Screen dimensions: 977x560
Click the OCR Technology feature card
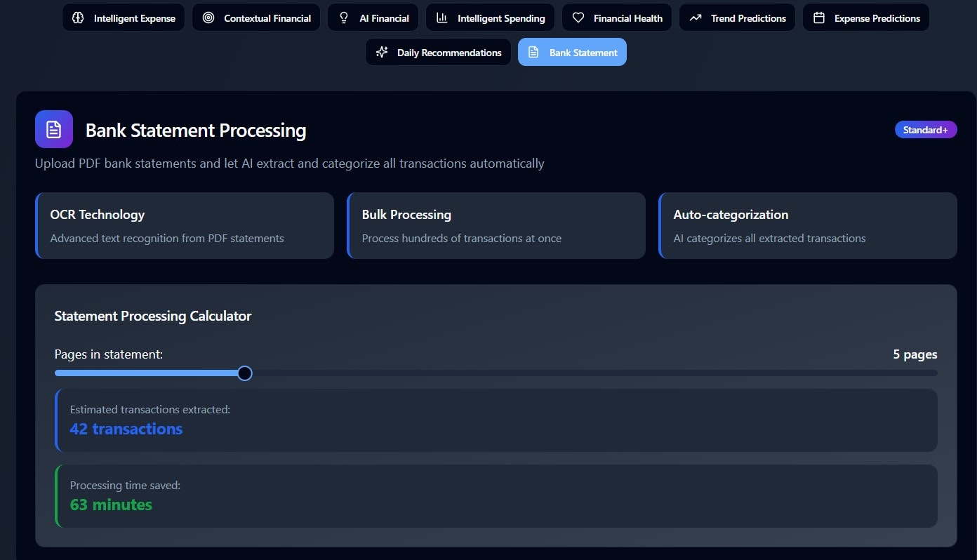(x=185, y=226)
